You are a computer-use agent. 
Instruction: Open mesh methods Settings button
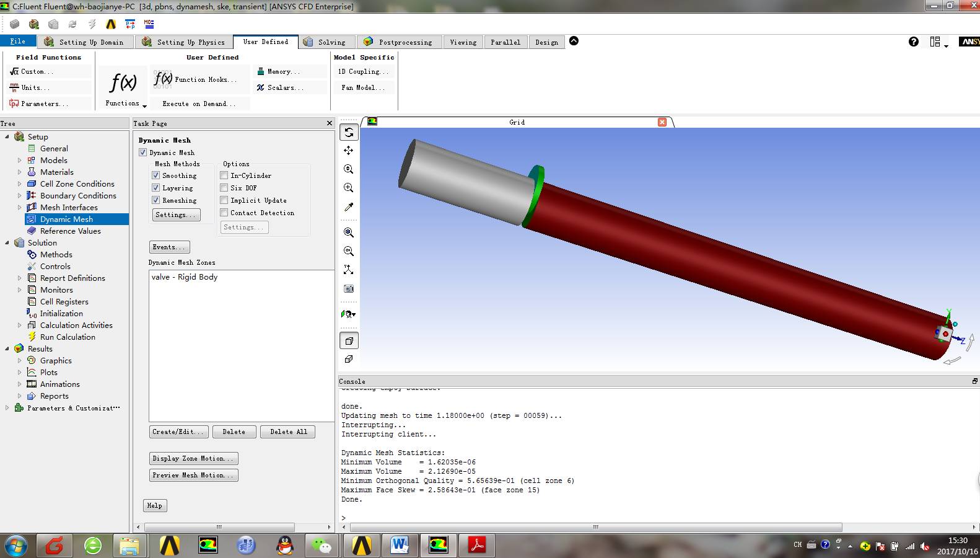coord(176,215)
